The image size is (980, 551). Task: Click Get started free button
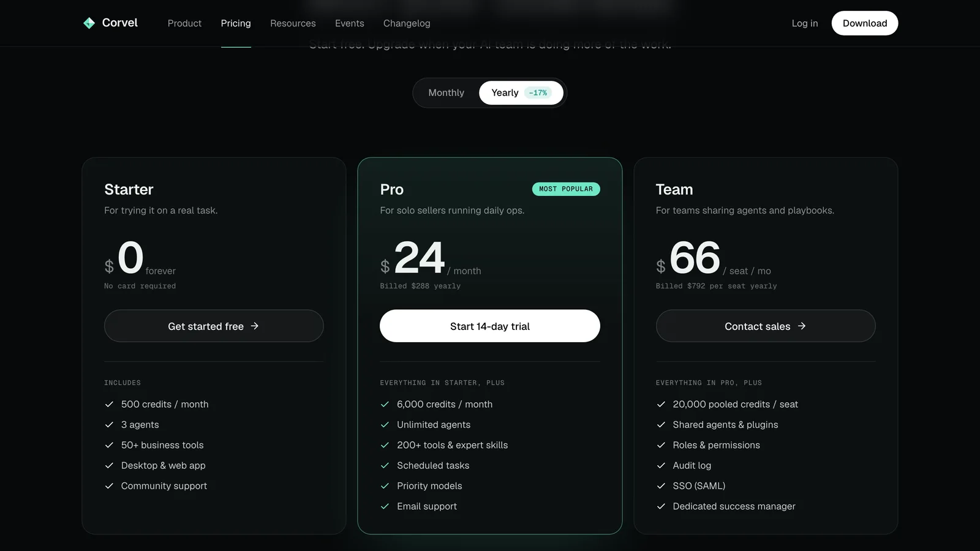pyautogui.click(x=214, y=326)
